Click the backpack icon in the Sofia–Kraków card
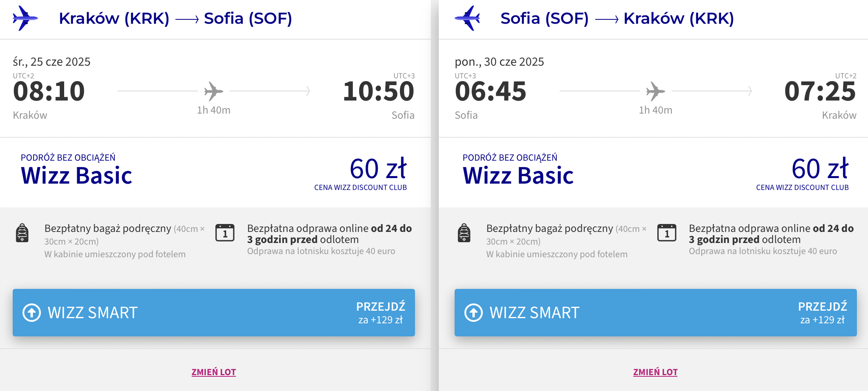The height and width of the screenshot is (391, 868). point(464,233)
